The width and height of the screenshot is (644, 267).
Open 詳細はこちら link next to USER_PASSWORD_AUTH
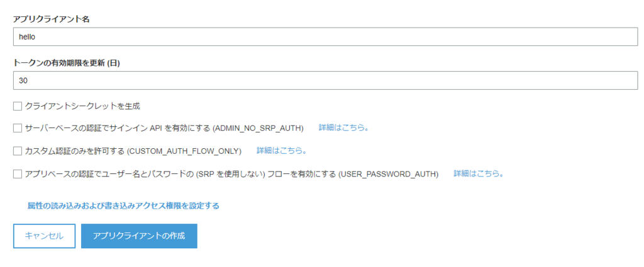479,173
